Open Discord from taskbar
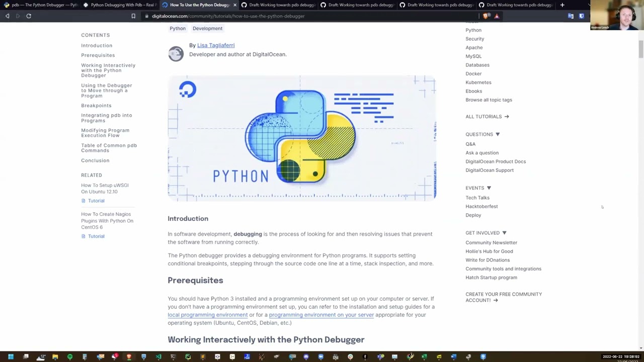This screenshot has width=644, height=362. pos(306,357)
